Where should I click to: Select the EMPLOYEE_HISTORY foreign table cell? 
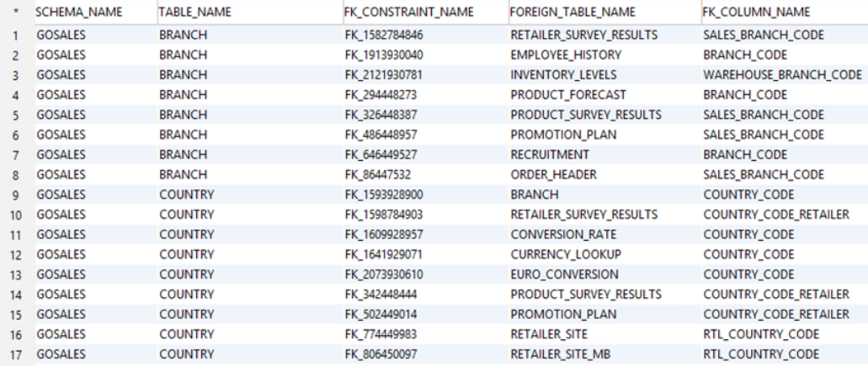point(605,56)
